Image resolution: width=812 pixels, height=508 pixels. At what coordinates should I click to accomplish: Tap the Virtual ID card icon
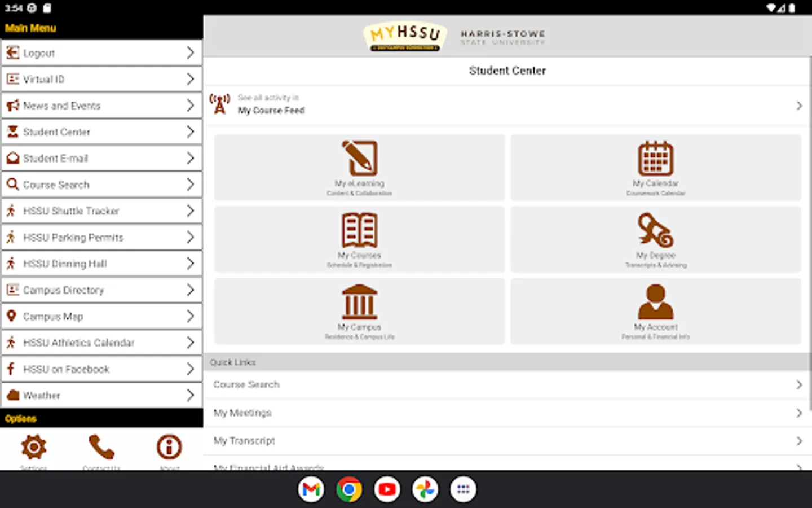[x=12, y=79]
